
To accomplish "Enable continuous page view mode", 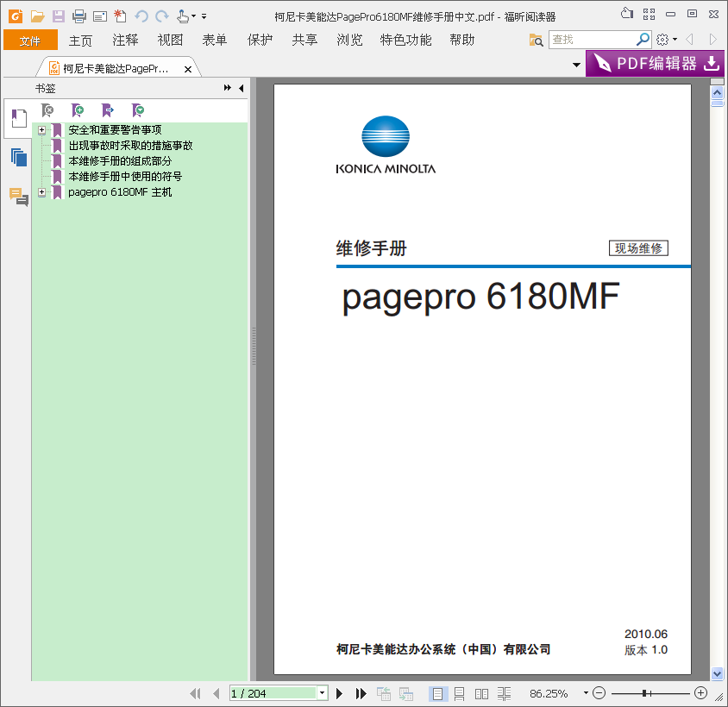I will point(459,693).
